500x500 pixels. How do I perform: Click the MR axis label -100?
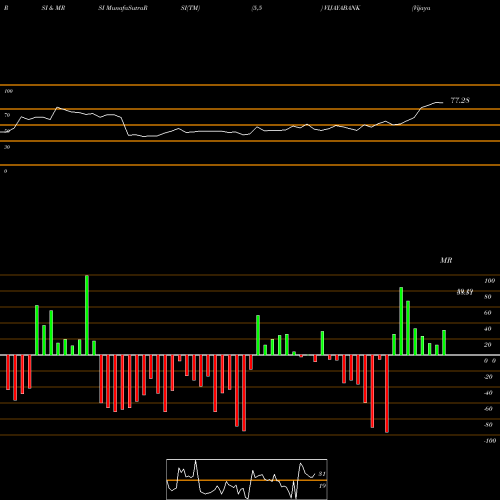click(490, 441)
